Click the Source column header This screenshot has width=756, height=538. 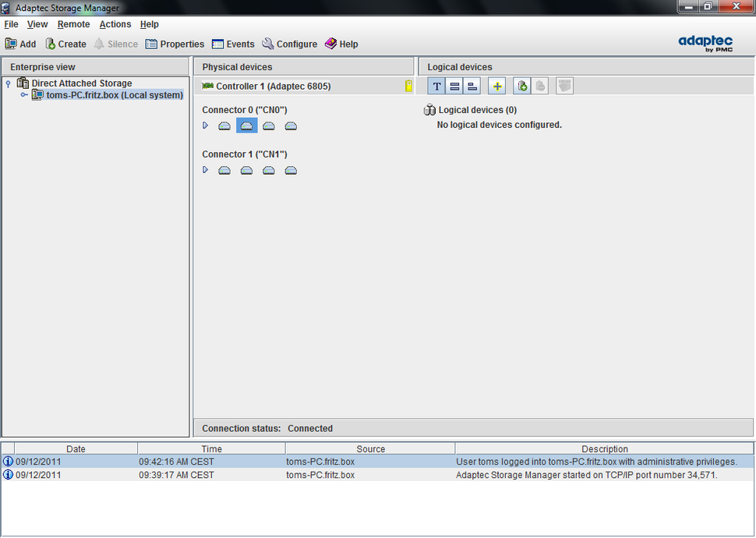click(x=370, y=449)
